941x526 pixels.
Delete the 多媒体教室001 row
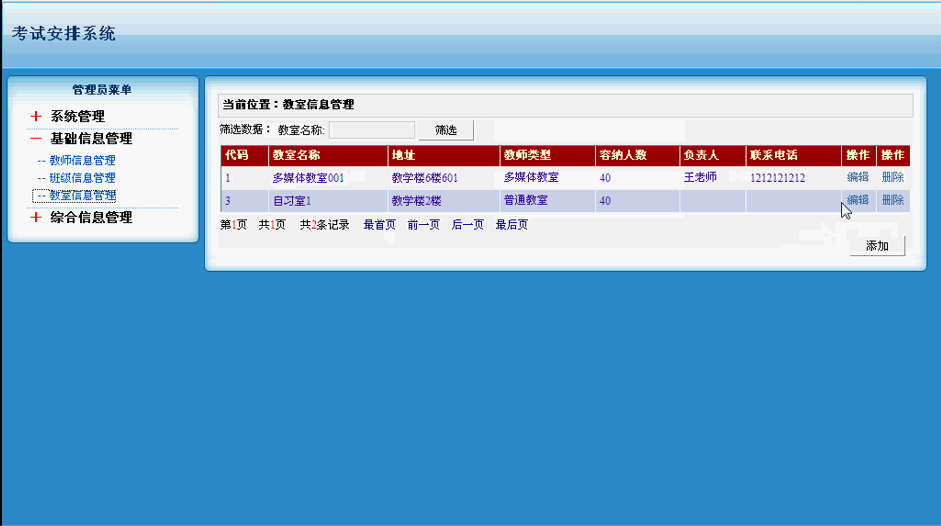892,177
